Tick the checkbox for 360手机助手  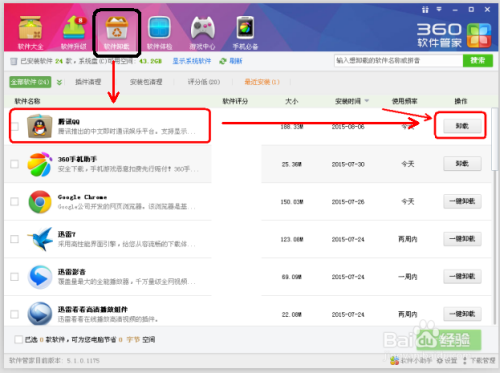tap(14, 164)
